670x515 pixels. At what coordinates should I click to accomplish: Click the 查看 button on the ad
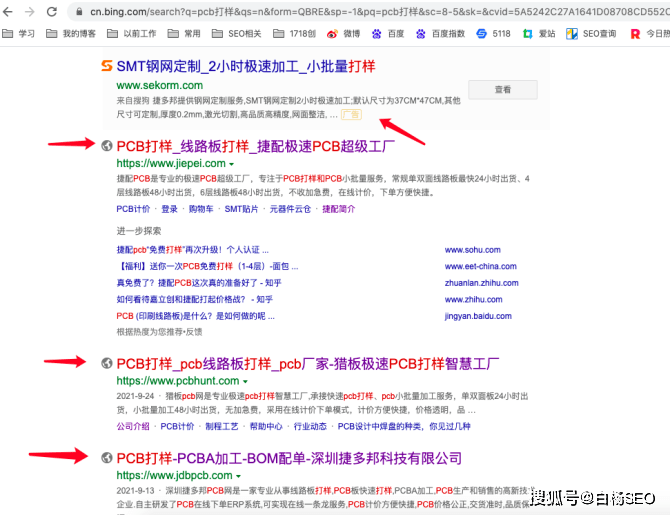pos(503,89)
